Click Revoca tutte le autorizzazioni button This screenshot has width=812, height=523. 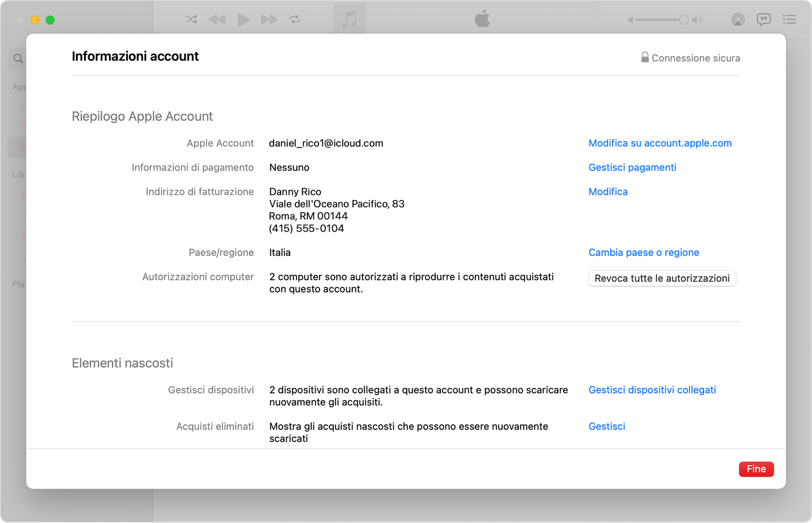point(662,278)
